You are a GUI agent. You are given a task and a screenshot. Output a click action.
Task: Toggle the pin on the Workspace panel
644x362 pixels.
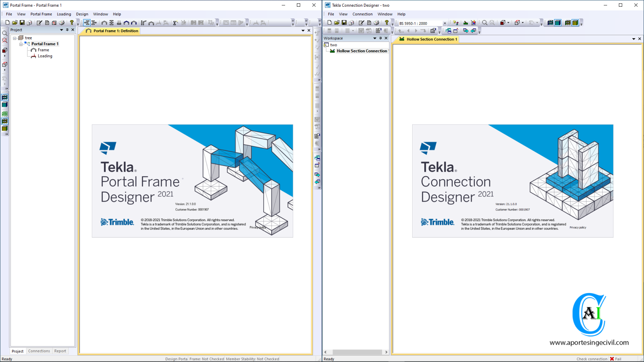[x=380, y=38]
